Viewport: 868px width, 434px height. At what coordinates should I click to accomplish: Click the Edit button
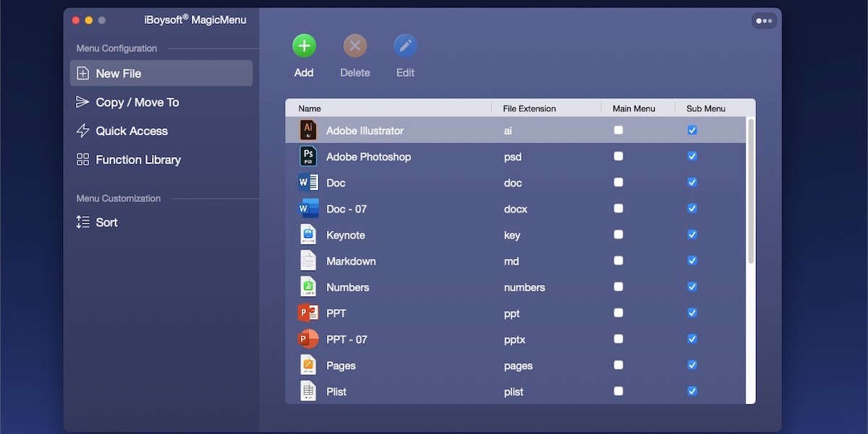[x=405, y=45]
